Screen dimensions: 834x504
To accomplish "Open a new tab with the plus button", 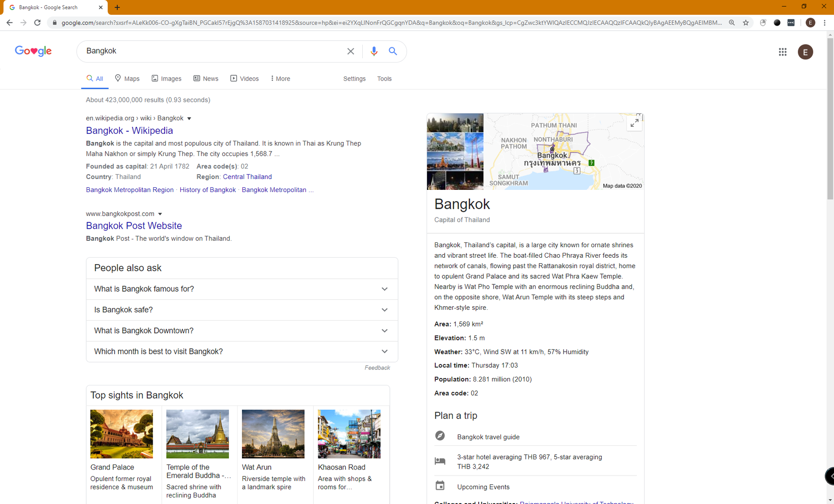I will 117,7.
